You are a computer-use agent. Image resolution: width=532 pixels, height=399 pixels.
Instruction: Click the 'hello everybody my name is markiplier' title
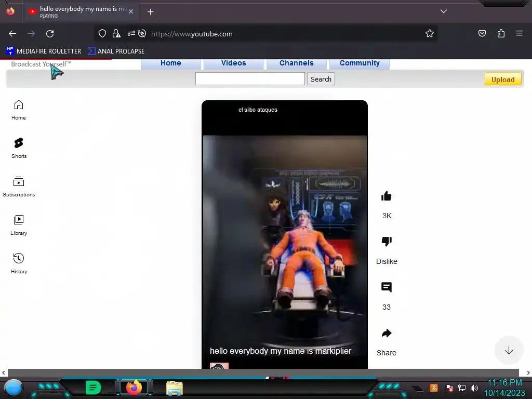click(x=281, y=351)
